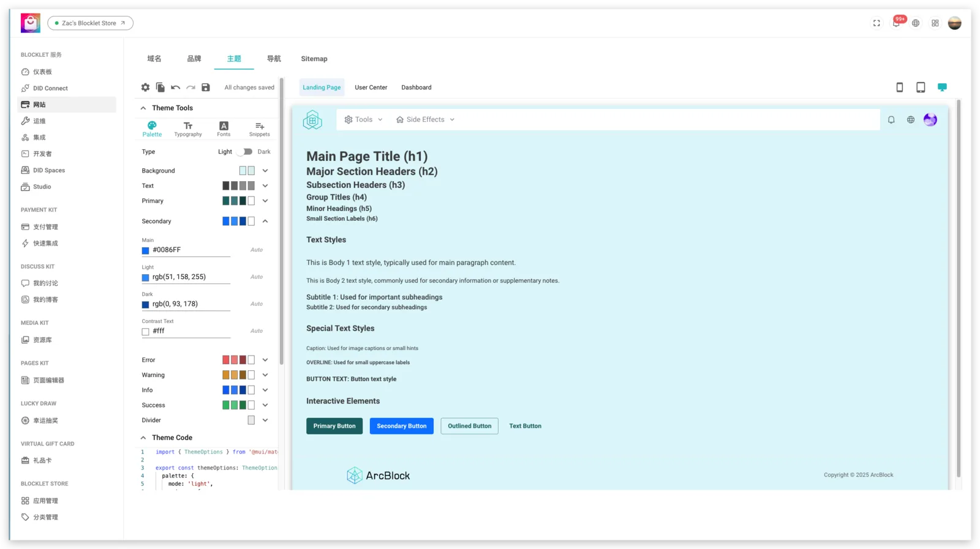Expand Divider color options
The height and width of the screenshot is (549, 980).
click(265, 420)
